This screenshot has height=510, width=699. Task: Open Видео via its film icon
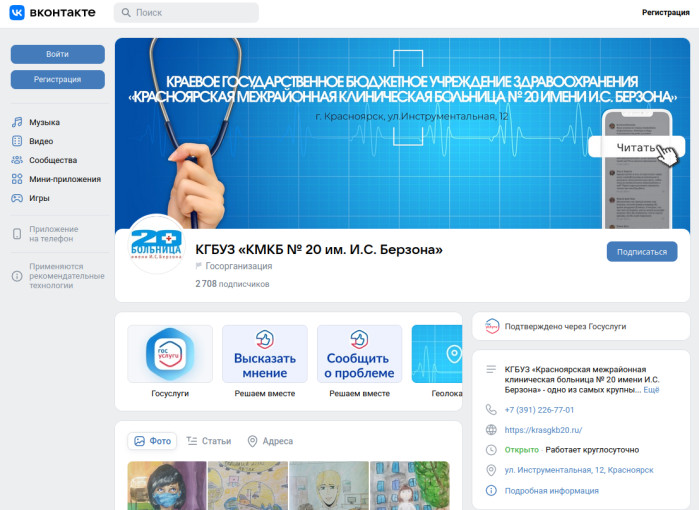click(x=17, y=141)
